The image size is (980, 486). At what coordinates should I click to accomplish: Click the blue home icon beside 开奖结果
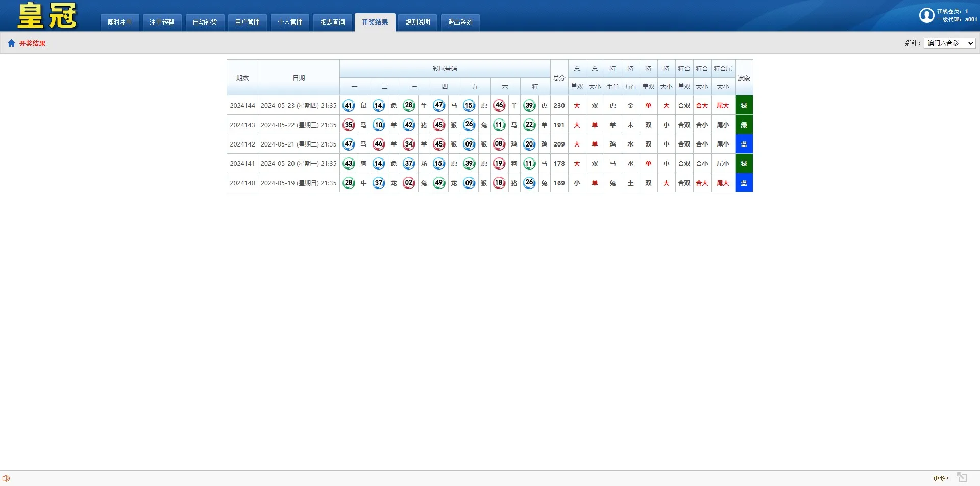(11, 43)
